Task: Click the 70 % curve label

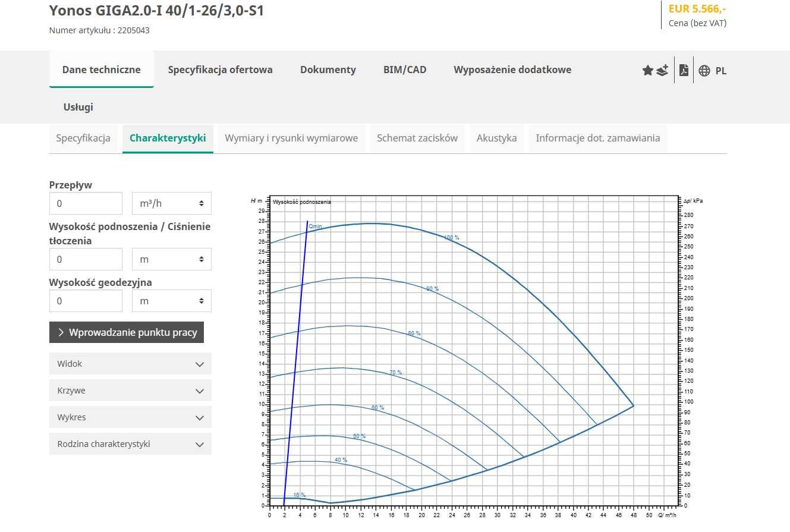Action: [x=396, y=373]
